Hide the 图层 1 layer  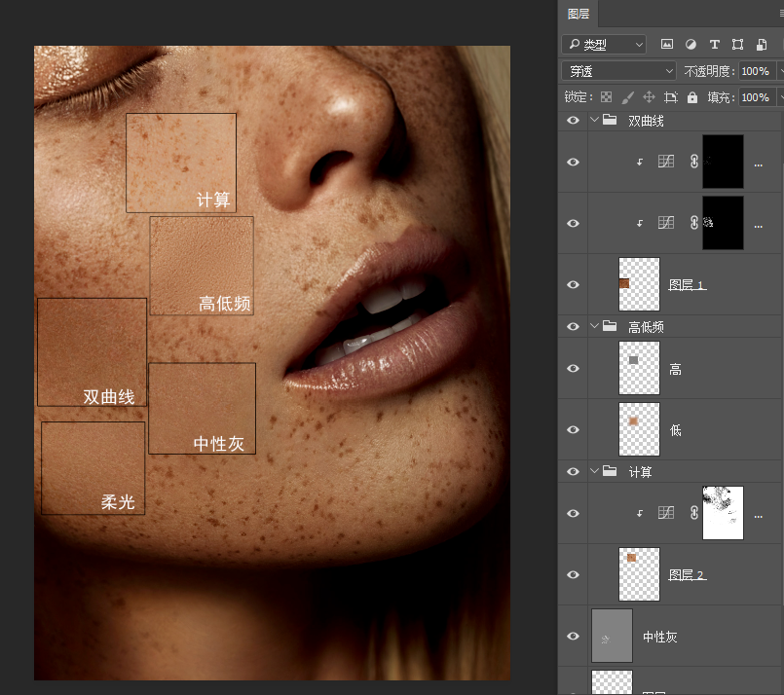point(573,284)
